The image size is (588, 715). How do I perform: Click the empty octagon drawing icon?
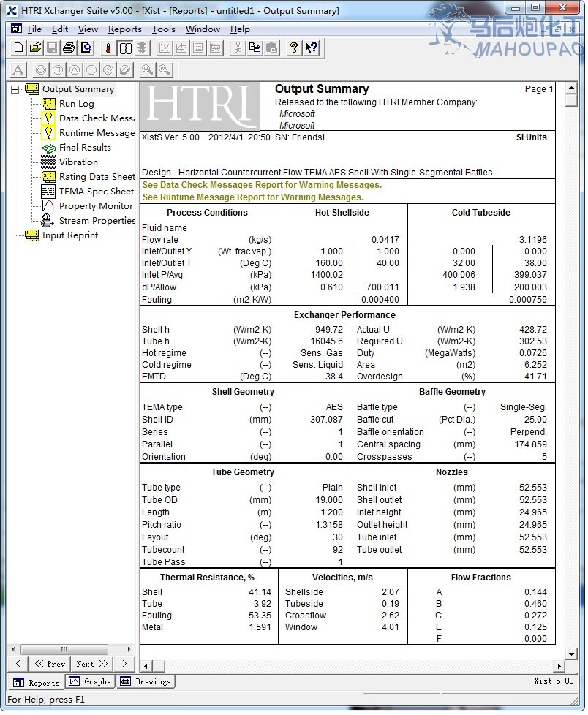pos(91,69)
